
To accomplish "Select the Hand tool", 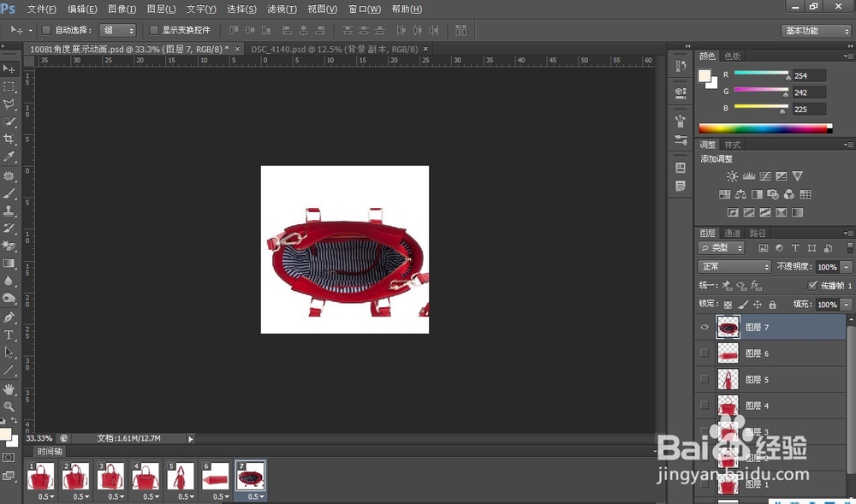I will pyautogui.click(x=9, y=388).
